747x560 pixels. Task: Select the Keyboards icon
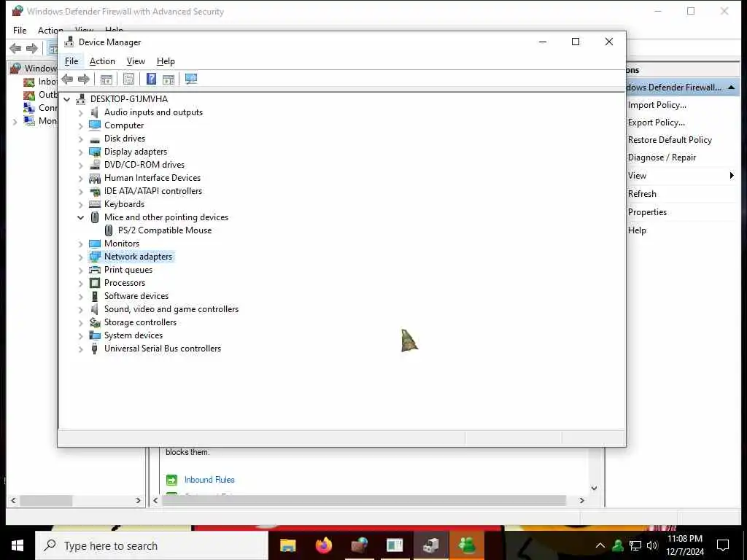coord(95,204)
